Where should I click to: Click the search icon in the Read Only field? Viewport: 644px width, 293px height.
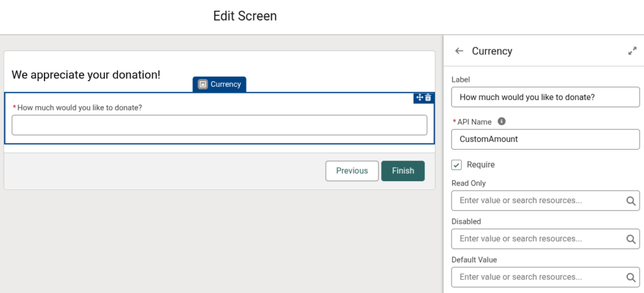(x=631, y=201)
